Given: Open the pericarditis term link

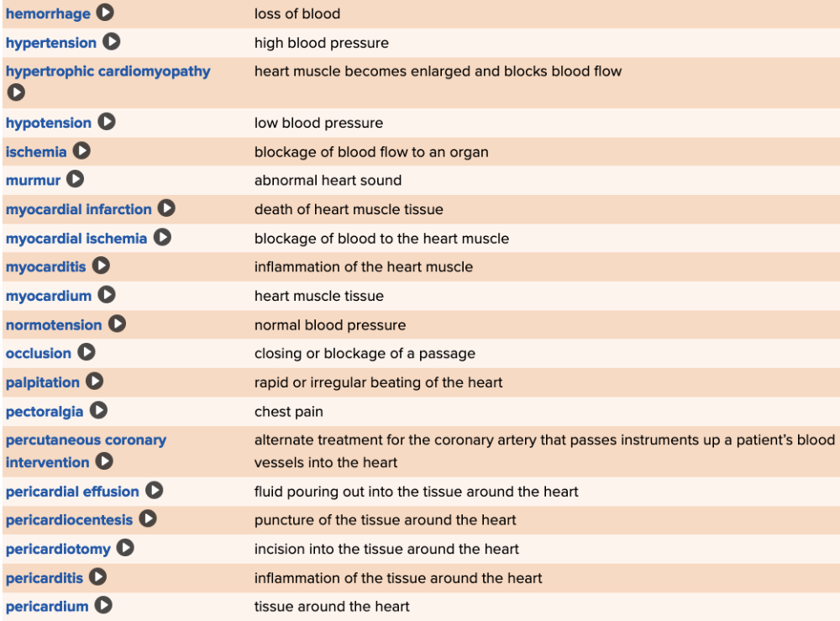Looking at the screenshot, I should 45,578.
